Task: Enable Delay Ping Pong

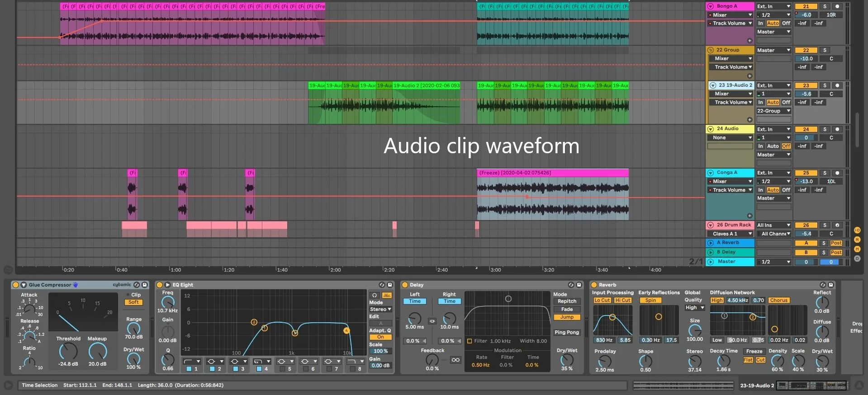Action: [567, 333]
